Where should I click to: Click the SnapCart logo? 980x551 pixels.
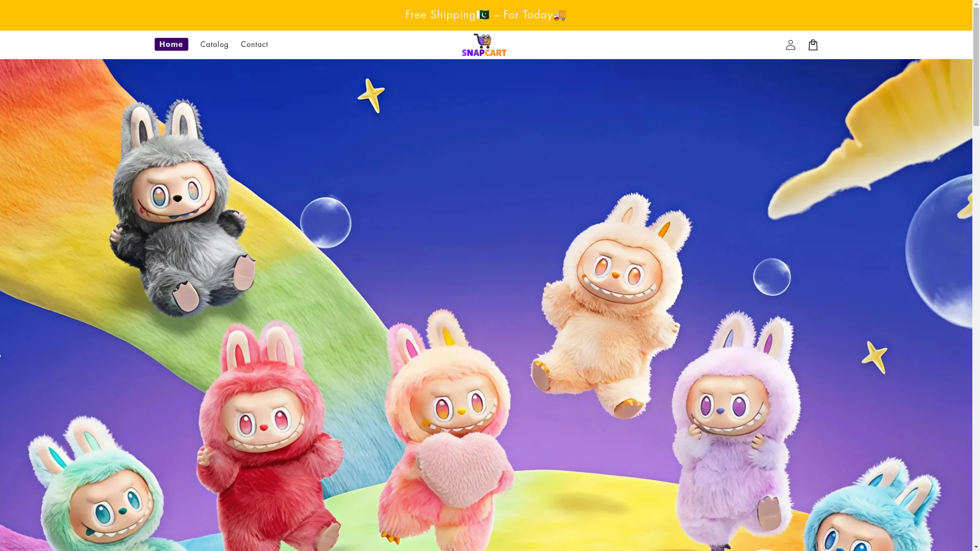pyautogui.click(x=484, y=45)
